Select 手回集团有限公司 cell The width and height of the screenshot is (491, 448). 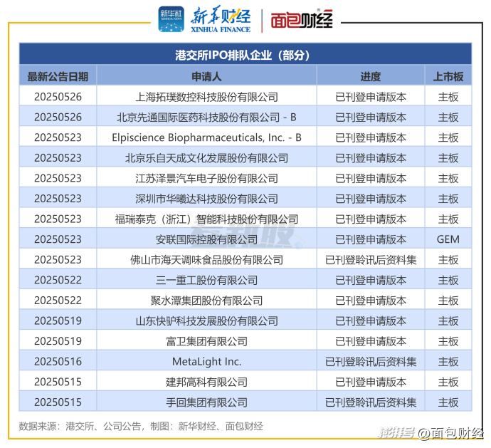(206, 402)
